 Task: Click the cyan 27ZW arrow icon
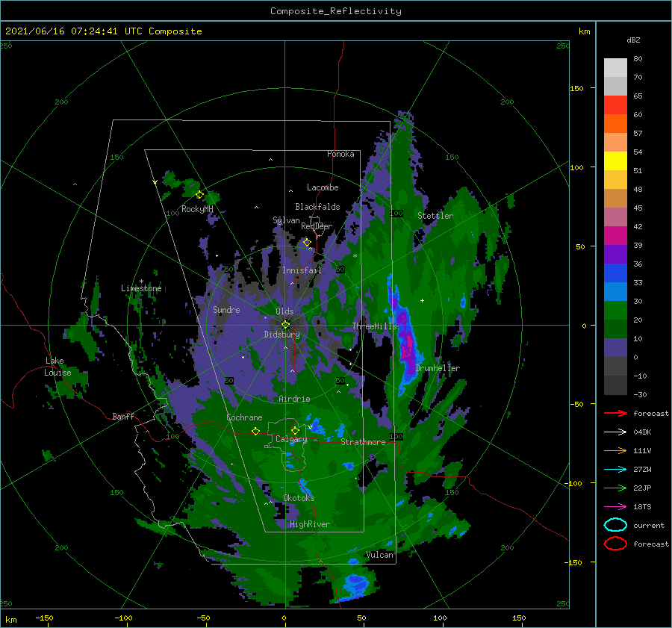615,470
